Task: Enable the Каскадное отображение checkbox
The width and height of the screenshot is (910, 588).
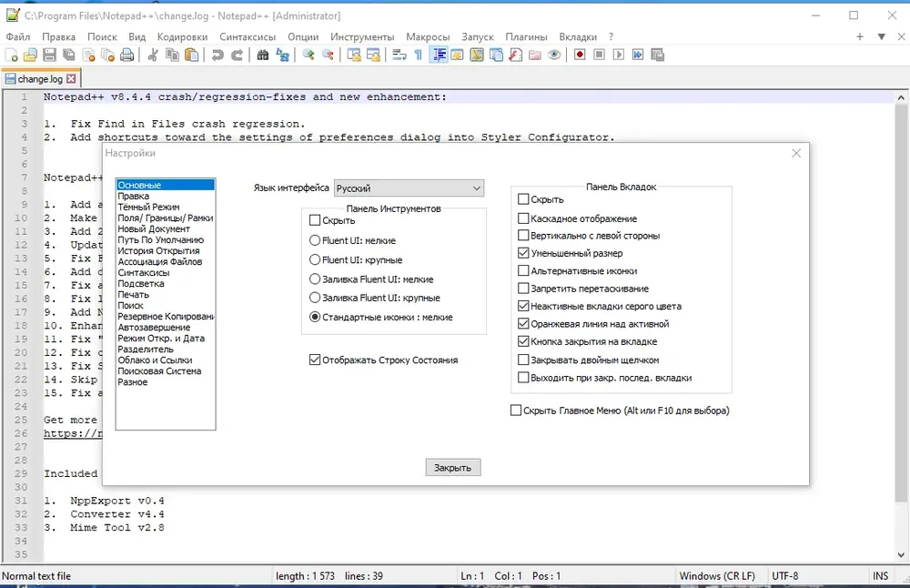Action: point(523,218)
